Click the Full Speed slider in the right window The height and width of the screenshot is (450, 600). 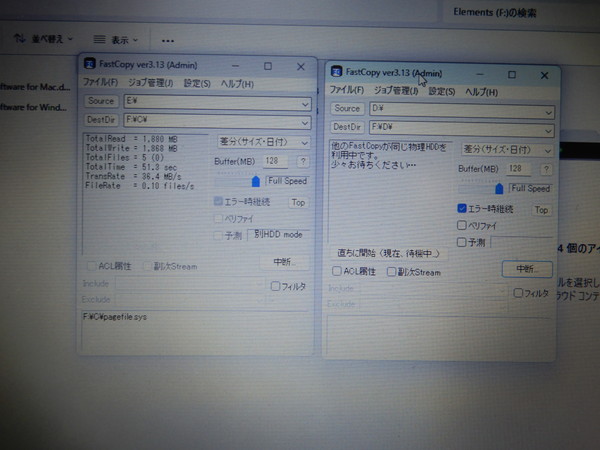pyautogui.click(x=499, y=188)
